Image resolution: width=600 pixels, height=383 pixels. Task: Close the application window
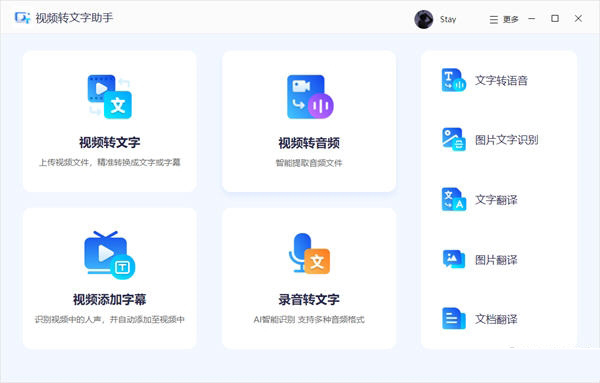(x=578, y=18)
